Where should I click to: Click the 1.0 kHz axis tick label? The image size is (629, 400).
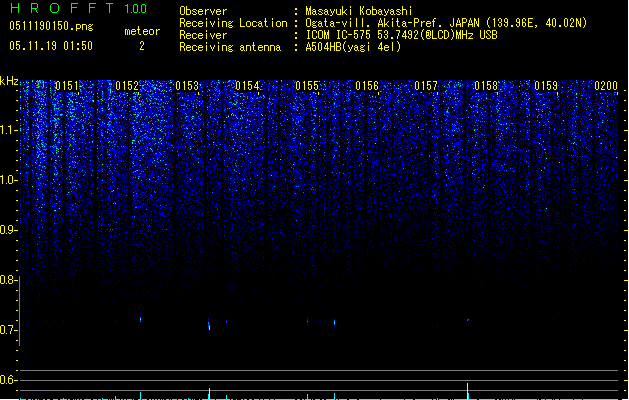[8, 180]
